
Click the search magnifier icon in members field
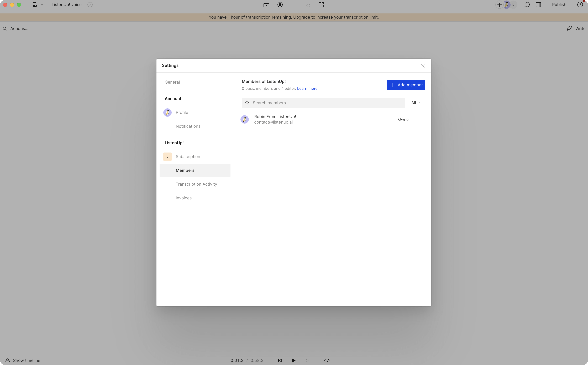(x=247, y=103)
